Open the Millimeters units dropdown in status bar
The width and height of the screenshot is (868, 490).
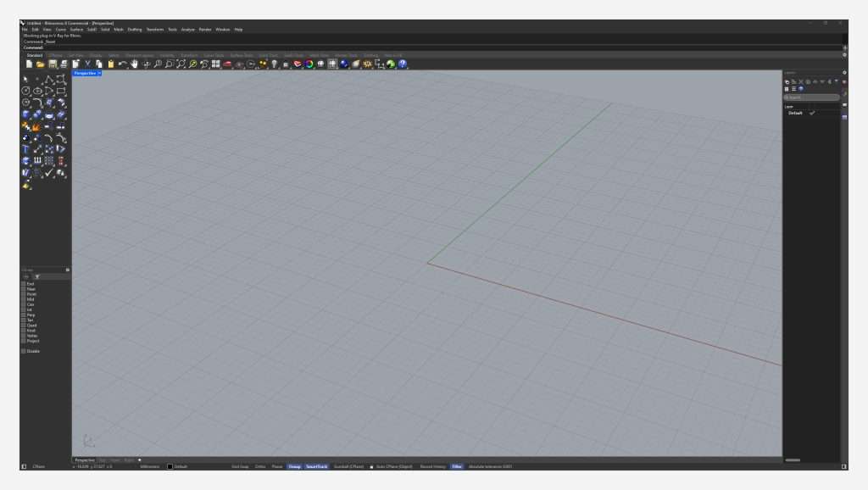pyautogui.click(x=150, y=467)
